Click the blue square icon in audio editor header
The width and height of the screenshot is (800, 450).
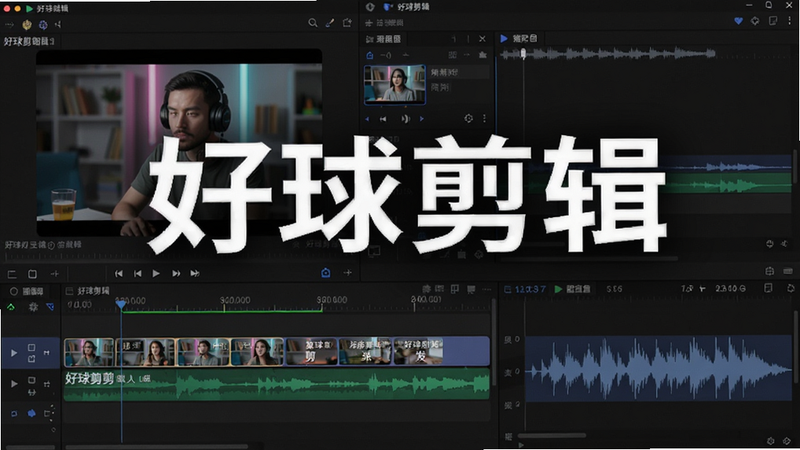(x=508, y=289)
